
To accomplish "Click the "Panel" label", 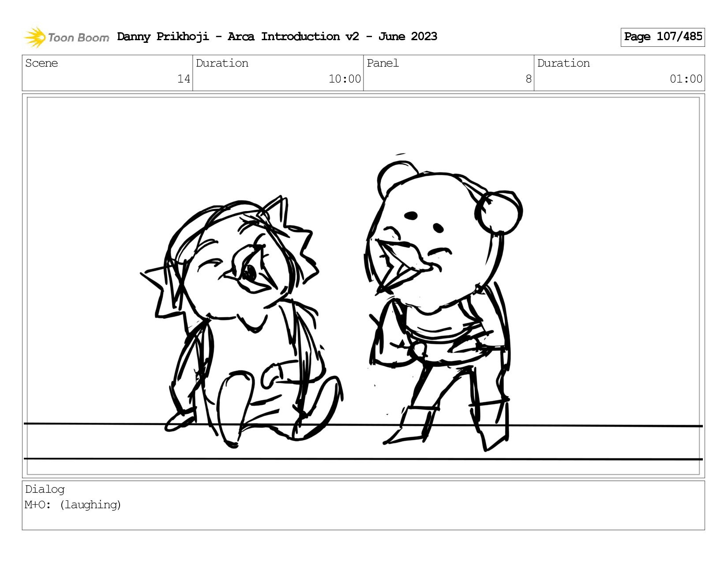I will tap(383, 63).
